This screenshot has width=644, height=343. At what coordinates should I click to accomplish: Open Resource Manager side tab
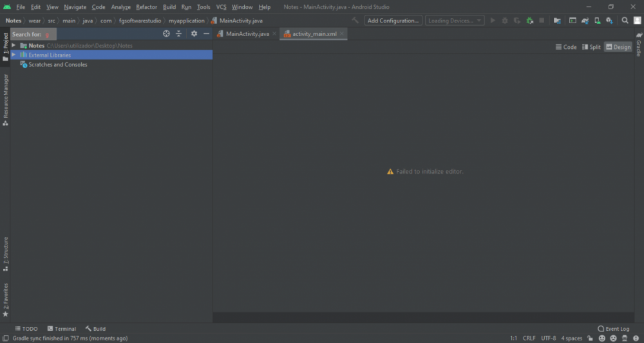[5, 100]
